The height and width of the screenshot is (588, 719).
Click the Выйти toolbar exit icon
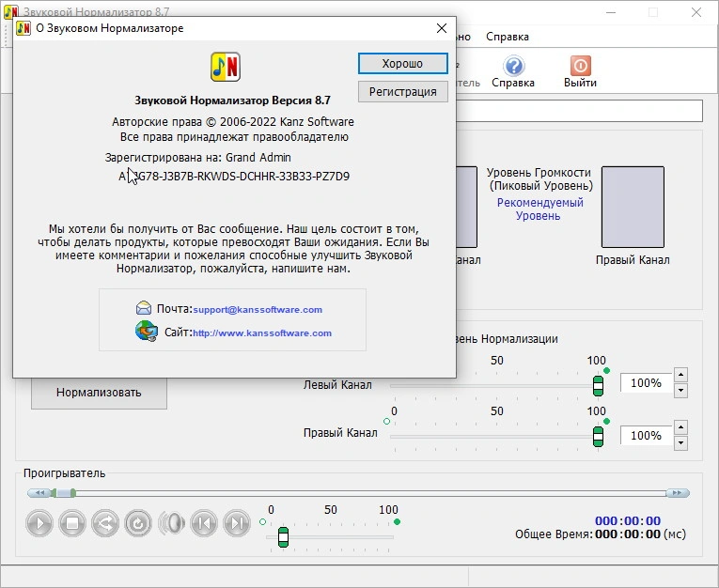(581, 66)
